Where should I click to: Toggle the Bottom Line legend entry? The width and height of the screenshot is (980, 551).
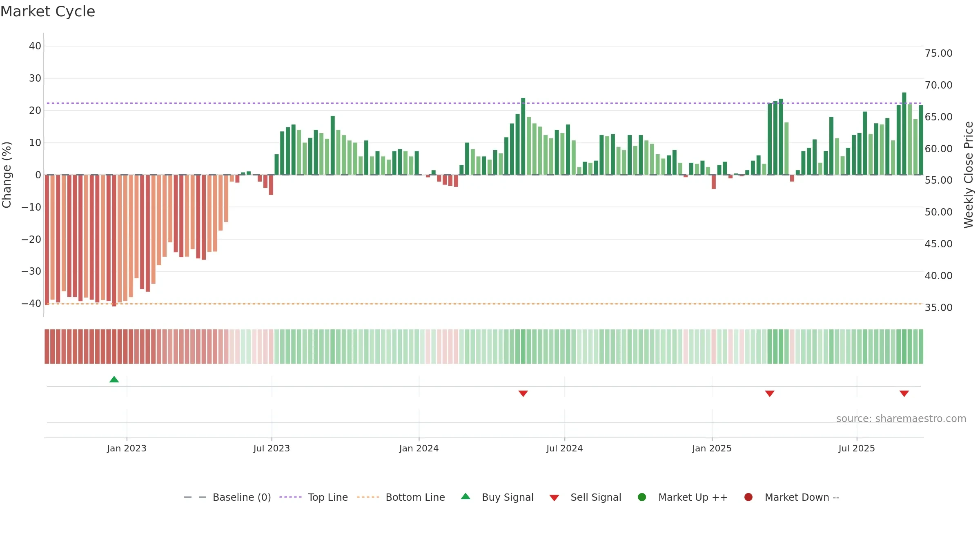point(401,497)
